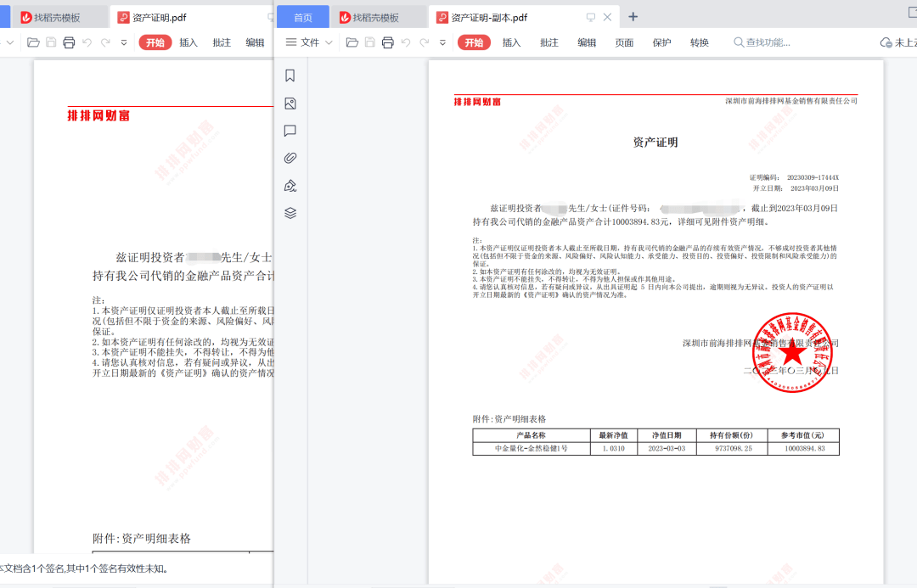Viewport: 917px width, 588px height.
Task: Select 批注 tab in right window
Action: 549,42
